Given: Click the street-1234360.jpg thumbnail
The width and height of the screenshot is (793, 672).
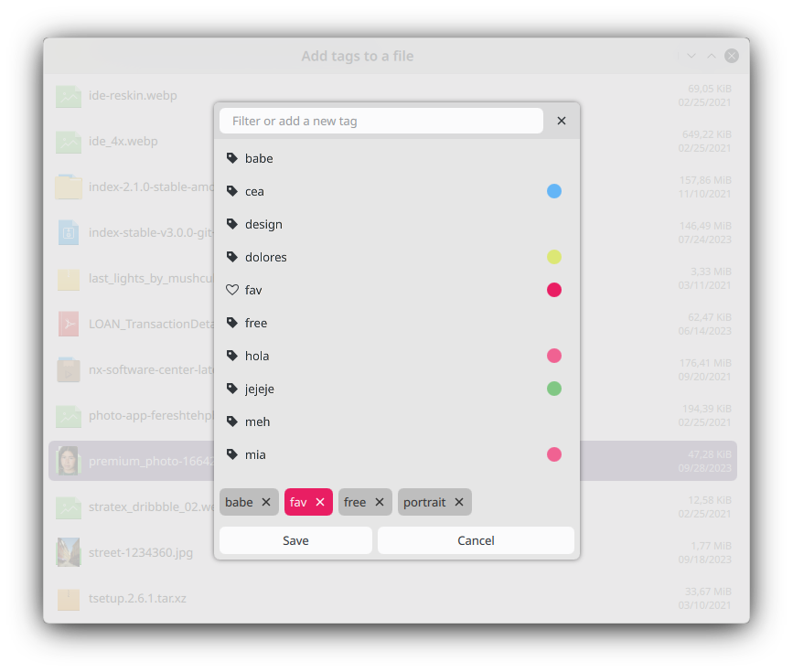Looking at the screenshot, I should (69, 552).
